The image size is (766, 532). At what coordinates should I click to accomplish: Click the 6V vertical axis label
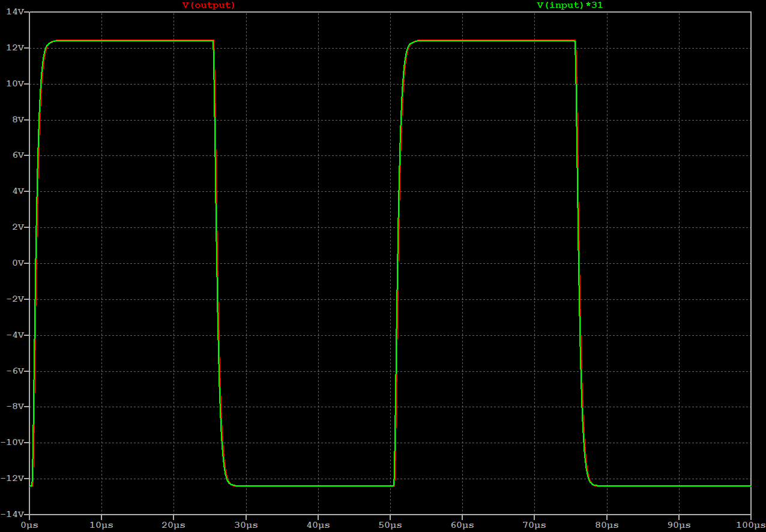click(x=17, y=155)
